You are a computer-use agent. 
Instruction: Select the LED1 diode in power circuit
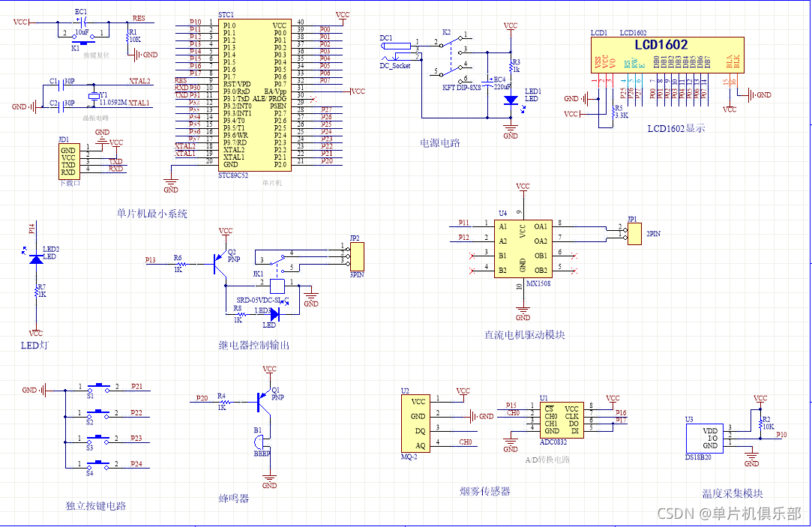[511, 100]
